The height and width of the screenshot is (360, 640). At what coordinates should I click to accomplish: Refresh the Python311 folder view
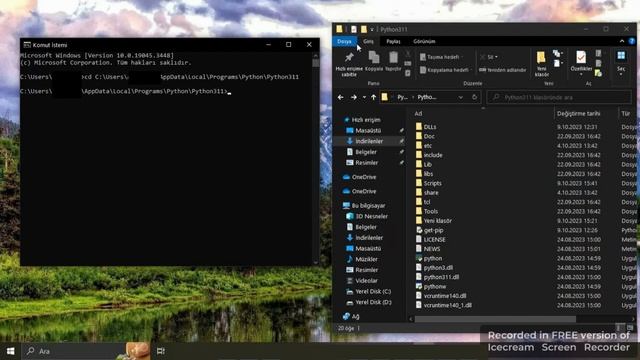[474, 97]
